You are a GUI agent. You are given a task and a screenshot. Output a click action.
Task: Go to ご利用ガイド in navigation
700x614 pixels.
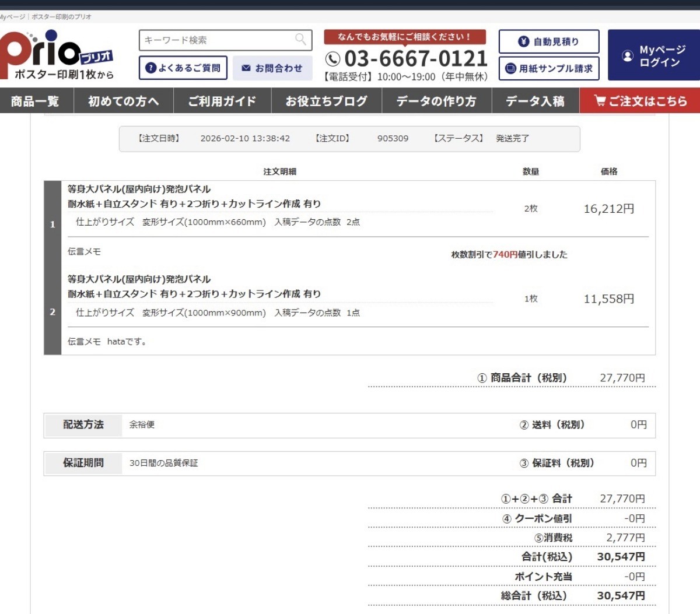[222, 101]
